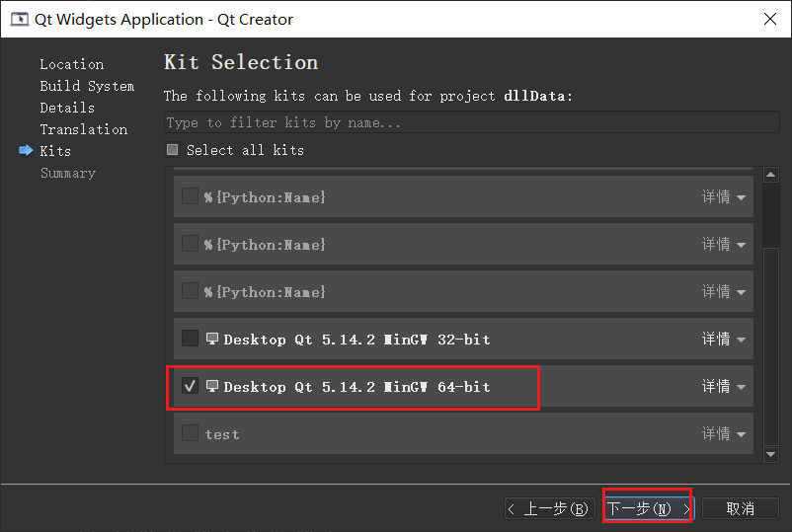Expand 详情 for the test kit
The width and height of the screenshot is (792, 532).
point(723,433)
